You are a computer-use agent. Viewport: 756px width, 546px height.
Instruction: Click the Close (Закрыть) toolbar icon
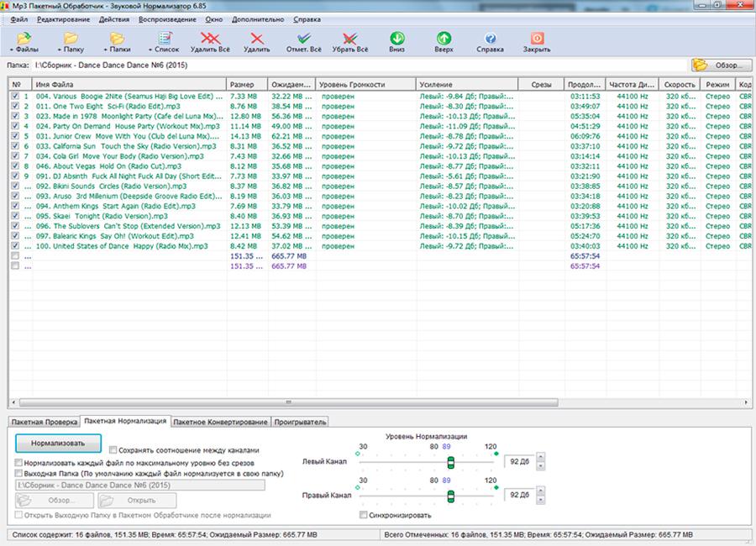click(x=537, y=38)
